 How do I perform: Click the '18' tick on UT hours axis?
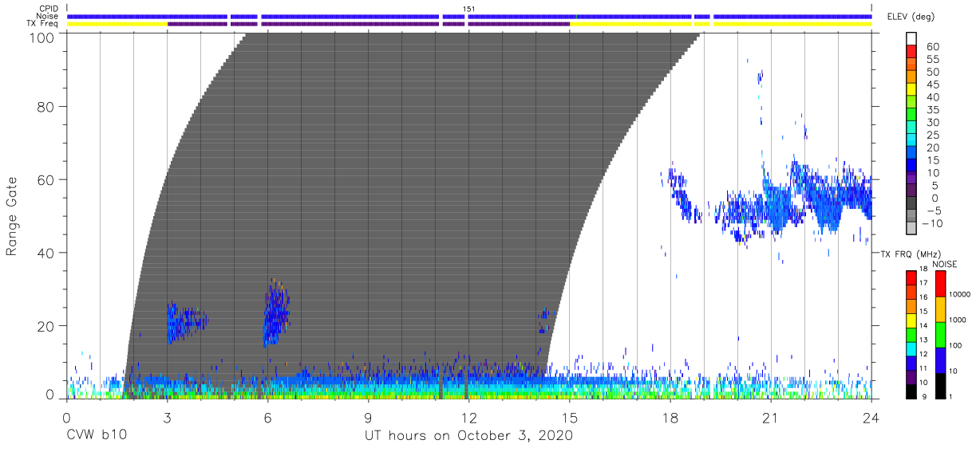pyautogui.click(x=670, y=418)
